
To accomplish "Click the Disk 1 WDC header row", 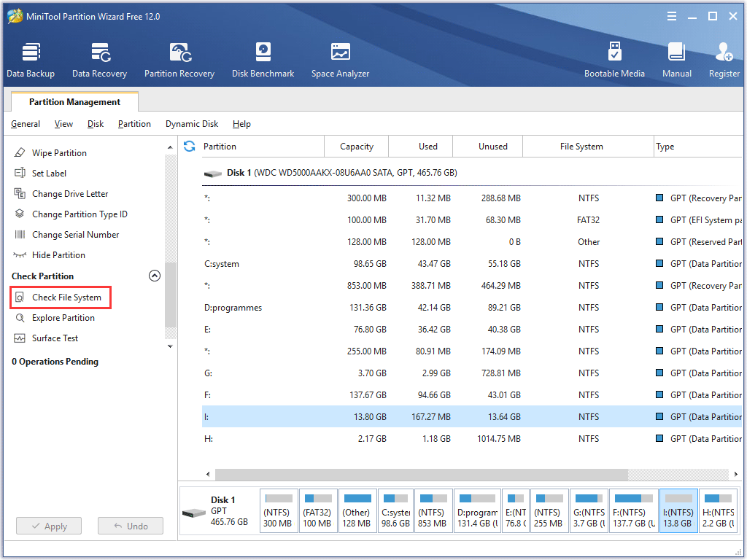I will click(x=472, y=173).
